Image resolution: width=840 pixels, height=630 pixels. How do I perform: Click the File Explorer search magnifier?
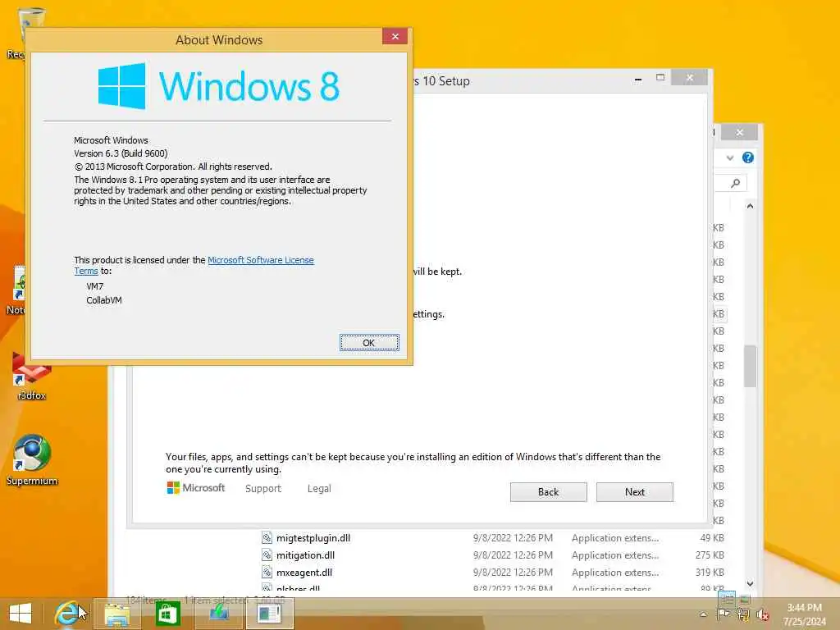[736, 183]
